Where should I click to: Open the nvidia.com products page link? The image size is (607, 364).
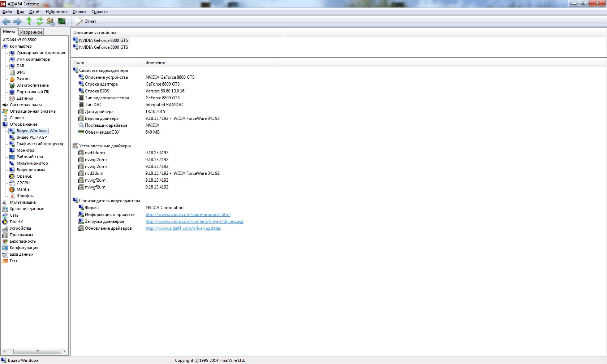click(x=188, y=214)
